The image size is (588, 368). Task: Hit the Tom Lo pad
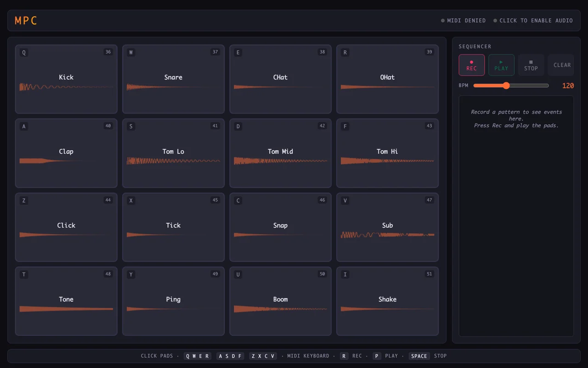[x=173, y=153]
